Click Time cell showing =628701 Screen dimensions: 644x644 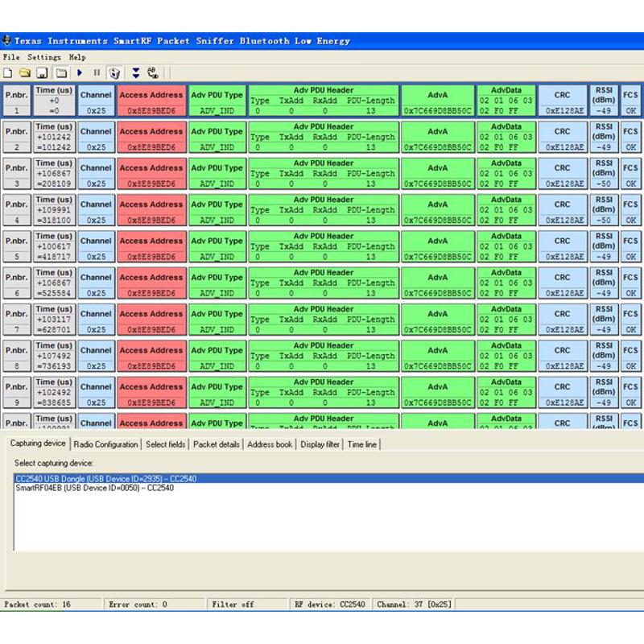point(54,320)
